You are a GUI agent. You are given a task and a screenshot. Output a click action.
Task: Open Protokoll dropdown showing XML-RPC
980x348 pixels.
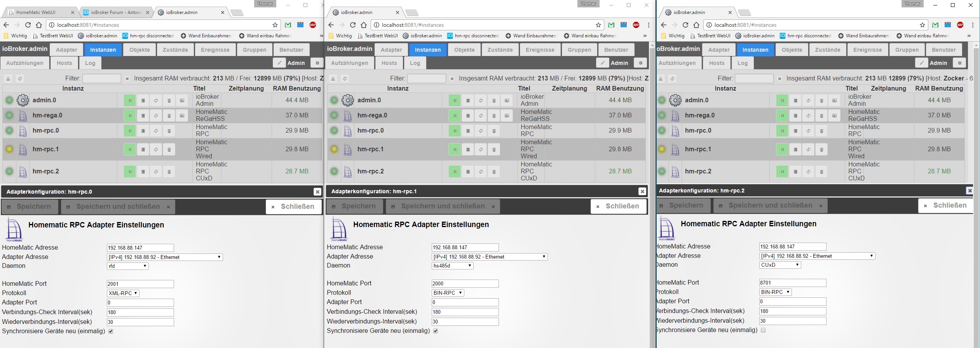pyautogui.click(x=123, y=293)
